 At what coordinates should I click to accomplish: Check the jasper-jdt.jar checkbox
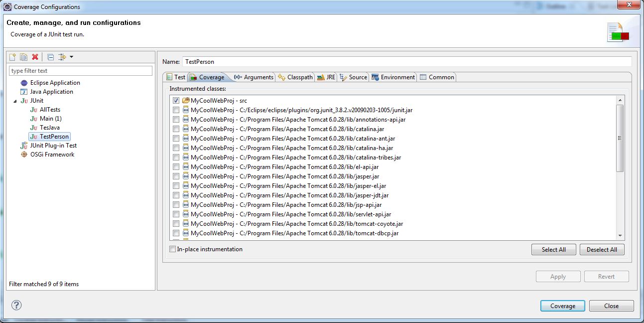(176, 195)
